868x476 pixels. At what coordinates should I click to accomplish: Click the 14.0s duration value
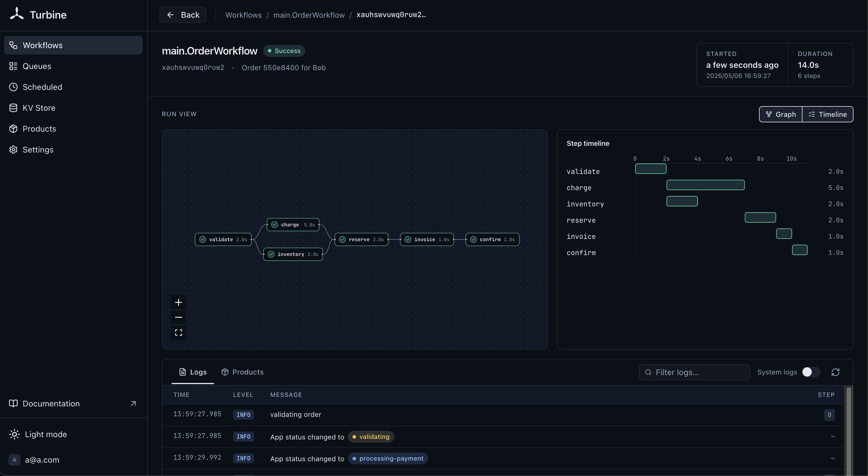click(x=808, y=65)
